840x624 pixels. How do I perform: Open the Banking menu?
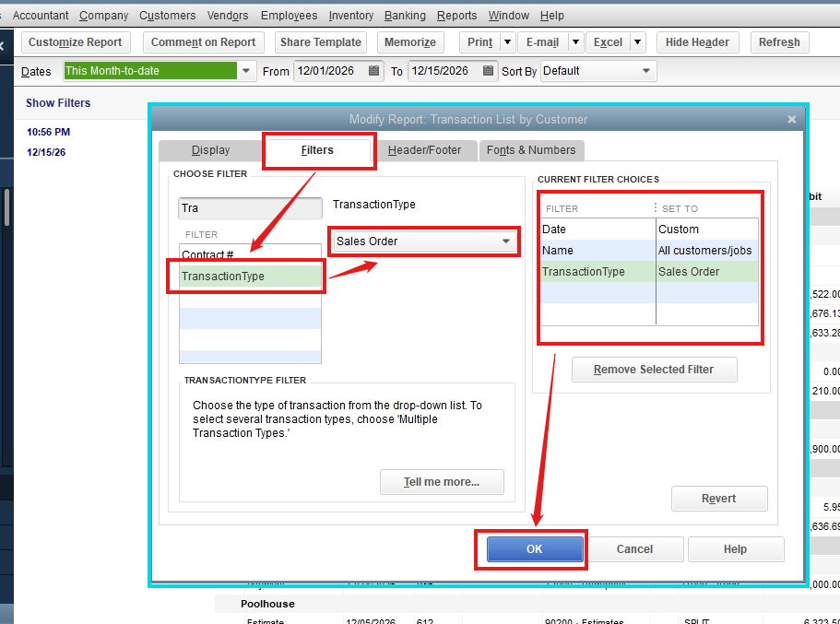click(405, 16)
